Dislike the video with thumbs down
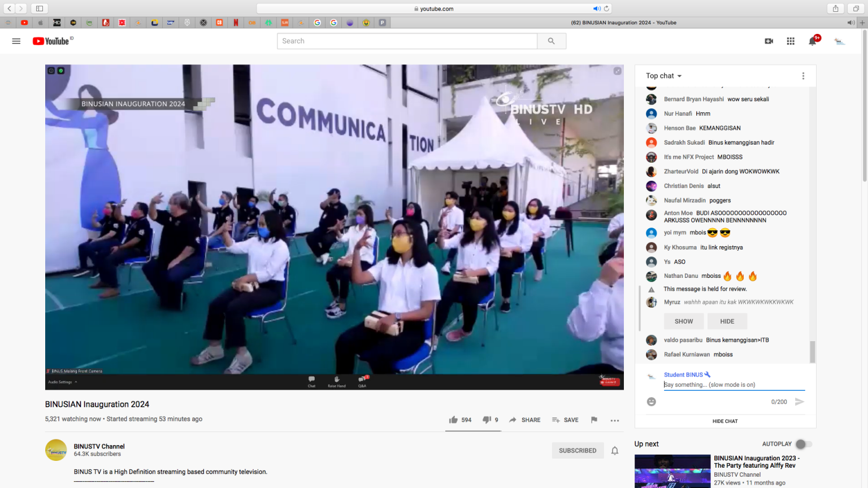Screen dimensions: 868x488 [x=487, y=420]
